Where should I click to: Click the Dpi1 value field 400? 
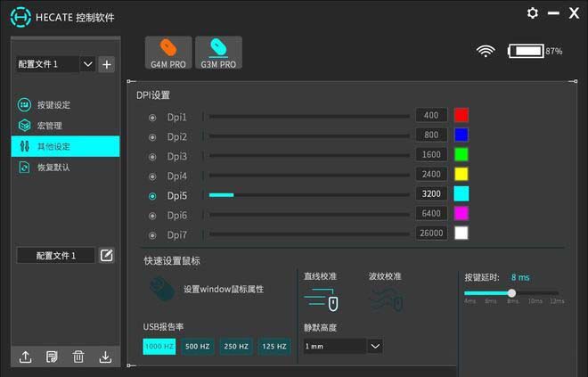[x=431, y=115]
